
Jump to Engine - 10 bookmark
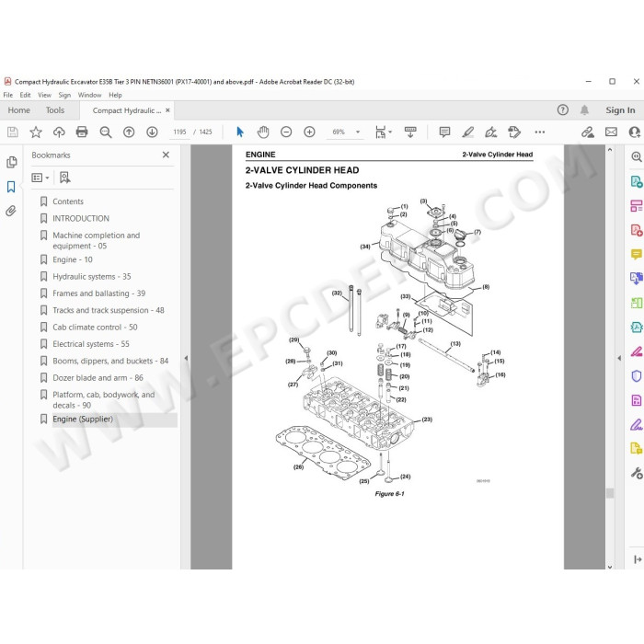pyautogui.click(x=73, y=259)
